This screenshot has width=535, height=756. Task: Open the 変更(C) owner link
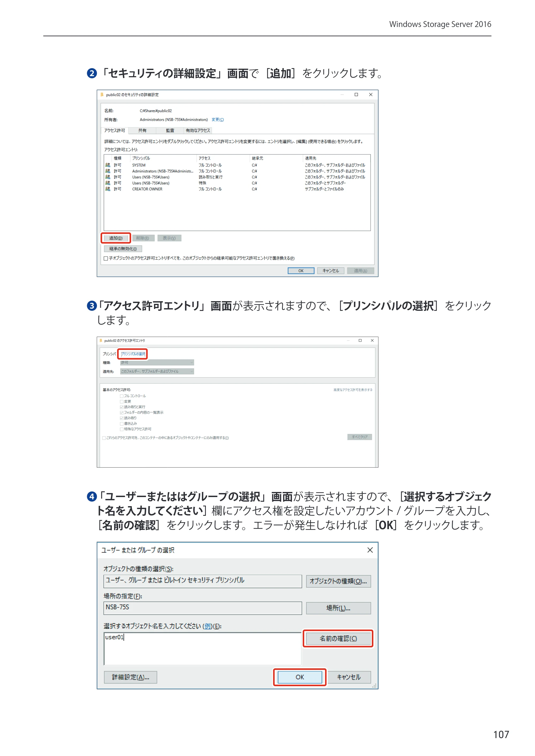coord(217,119)
